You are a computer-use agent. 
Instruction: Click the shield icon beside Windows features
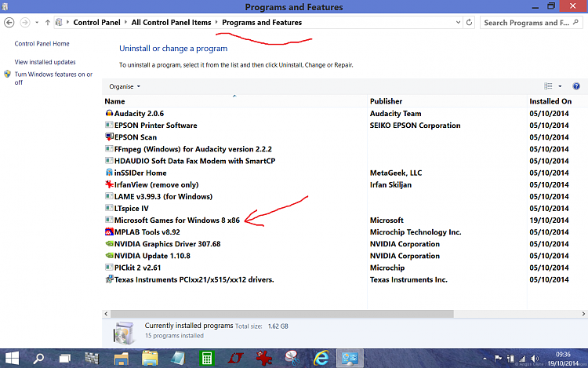point(8,74)
